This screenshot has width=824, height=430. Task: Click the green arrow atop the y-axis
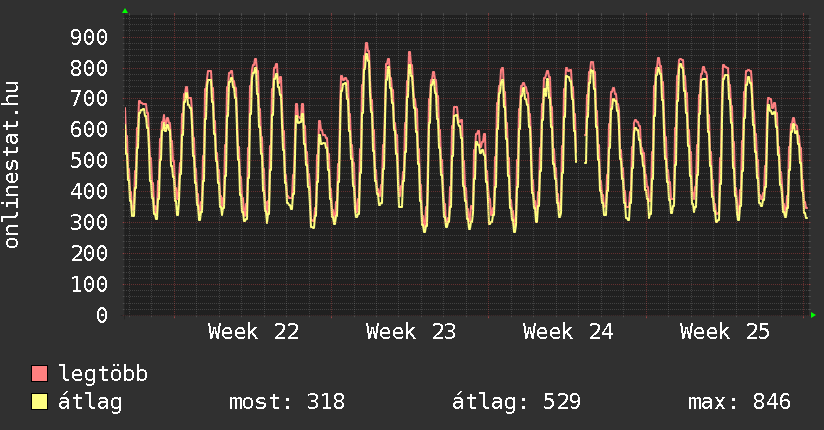tap(125, 11)
